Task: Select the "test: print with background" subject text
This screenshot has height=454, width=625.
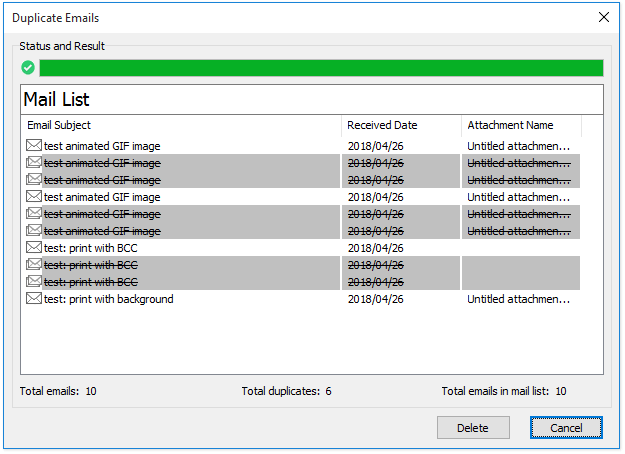Action: [x=109, y=299]
